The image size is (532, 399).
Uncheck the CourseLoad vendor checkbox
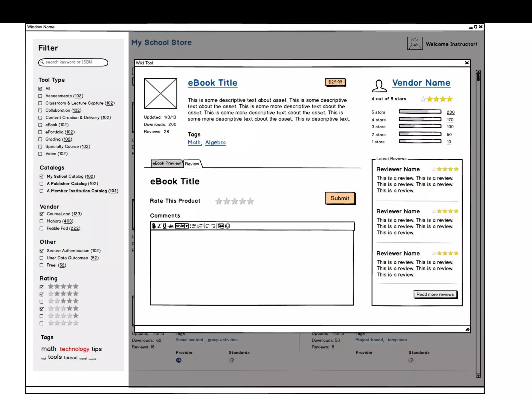[42, 214]
